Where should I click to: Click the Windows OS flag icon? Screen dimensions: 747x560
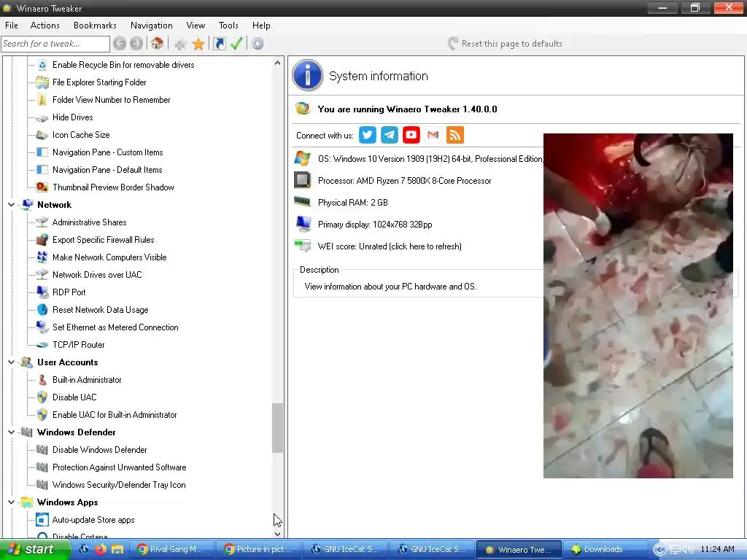(x=303, y=158)
